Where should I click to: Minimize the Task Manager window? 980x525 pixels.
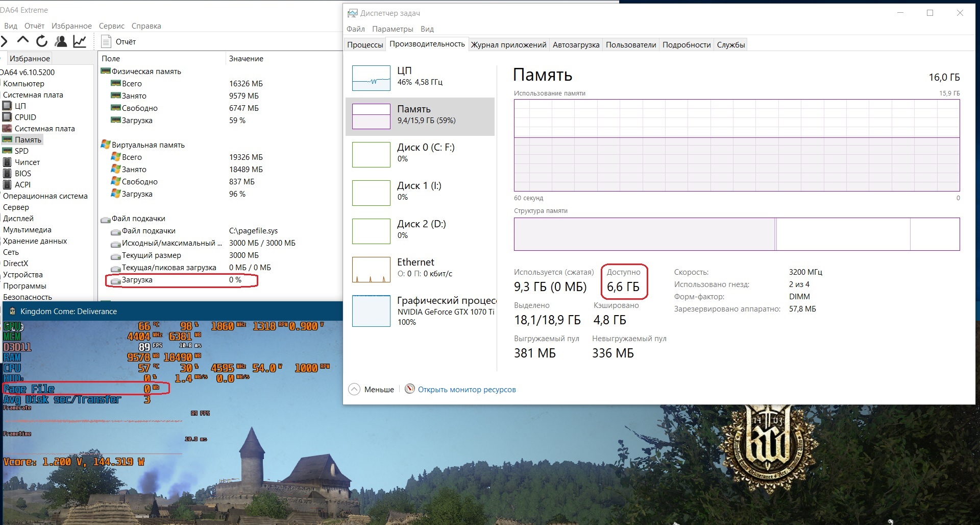click(x=900, y=13)
